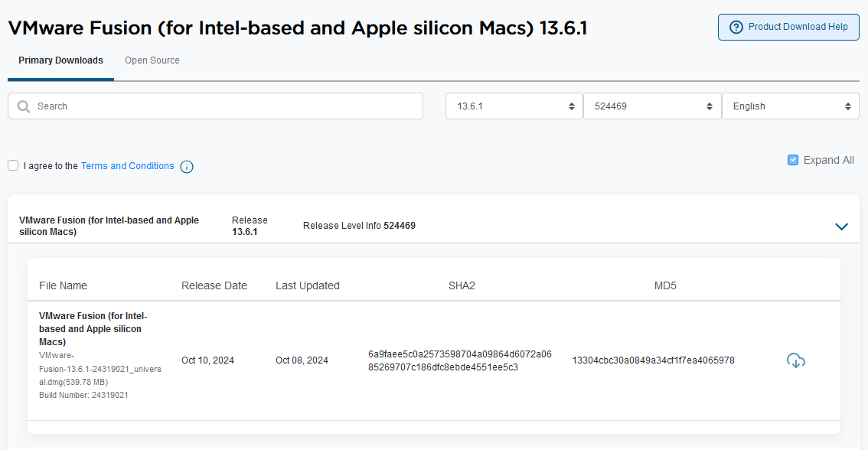Click the Oct 10, 2024 release date

[207, 360]
